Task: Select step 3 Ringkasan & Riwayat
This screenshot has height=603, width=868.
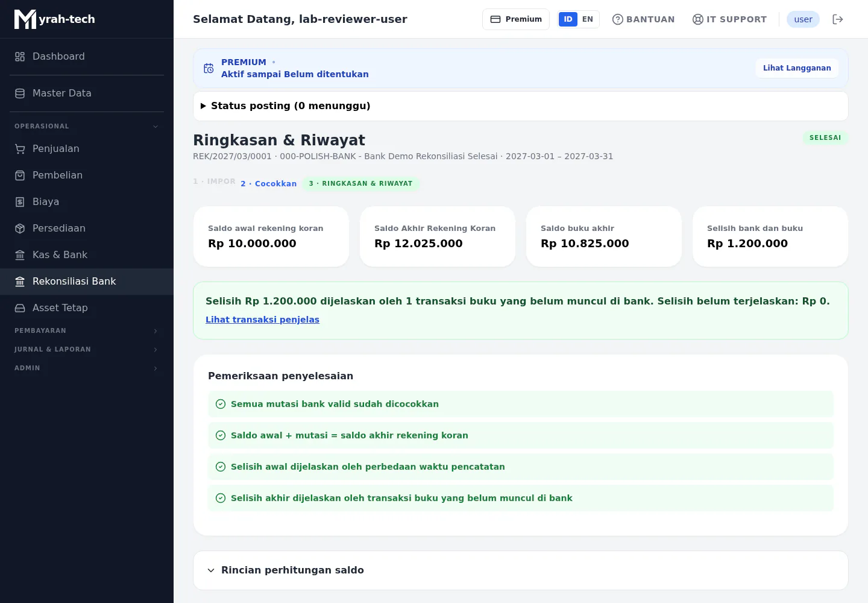Action: pyautogui.click(x=361, y=184)
